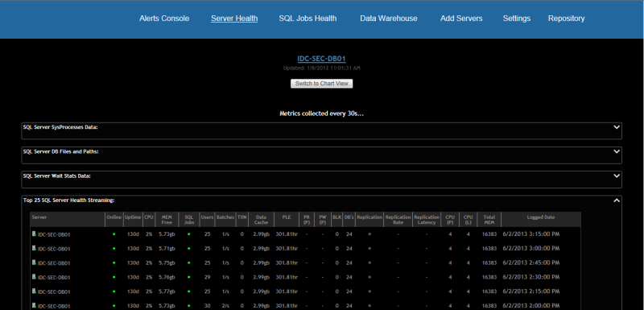Click Replication grey dot in 2:45:00 PM row

[x=369, y=263]
